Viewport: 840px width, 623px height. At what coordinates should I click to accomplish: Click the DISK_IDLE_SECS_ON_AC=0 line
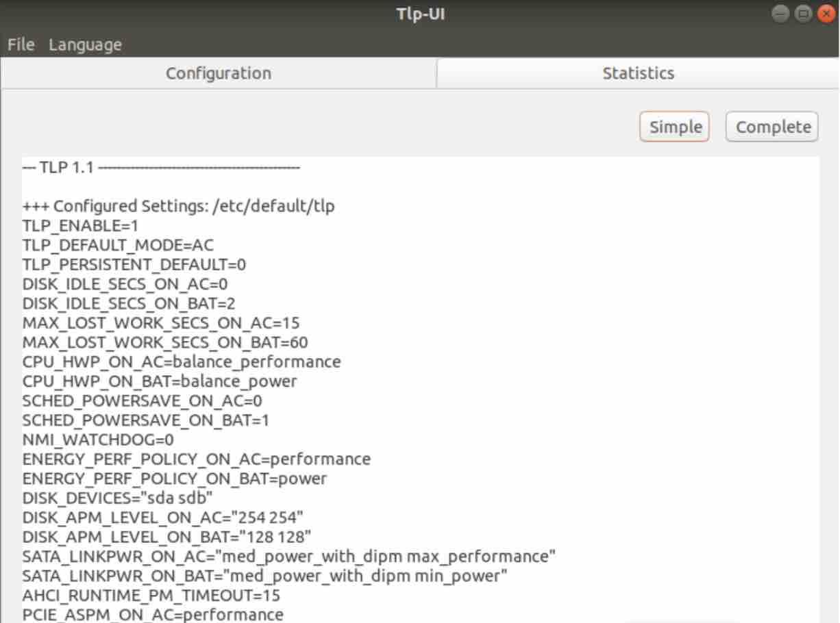125,283
